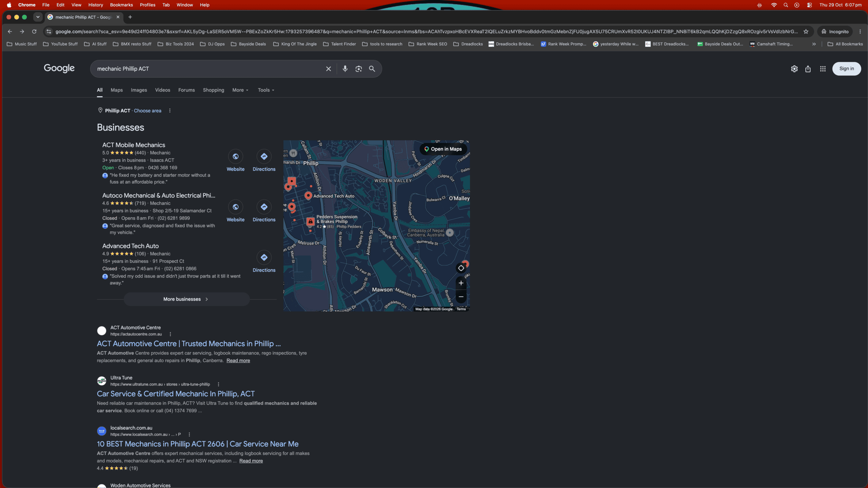This screenshot has height=488, width=868.
Task: Open macOS Control Center icon
Action: (809, 5)
